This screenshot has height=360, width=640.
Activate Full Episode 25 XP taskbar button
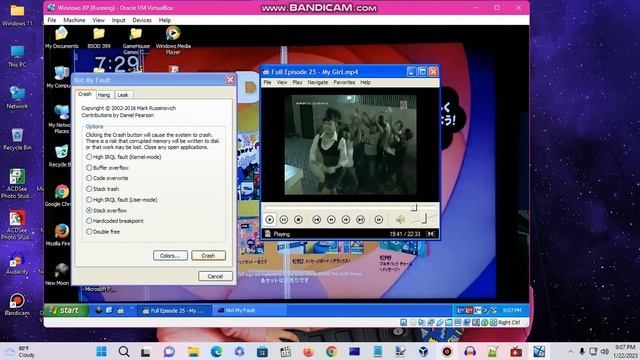pyautogui.click(x=174, y=311)
